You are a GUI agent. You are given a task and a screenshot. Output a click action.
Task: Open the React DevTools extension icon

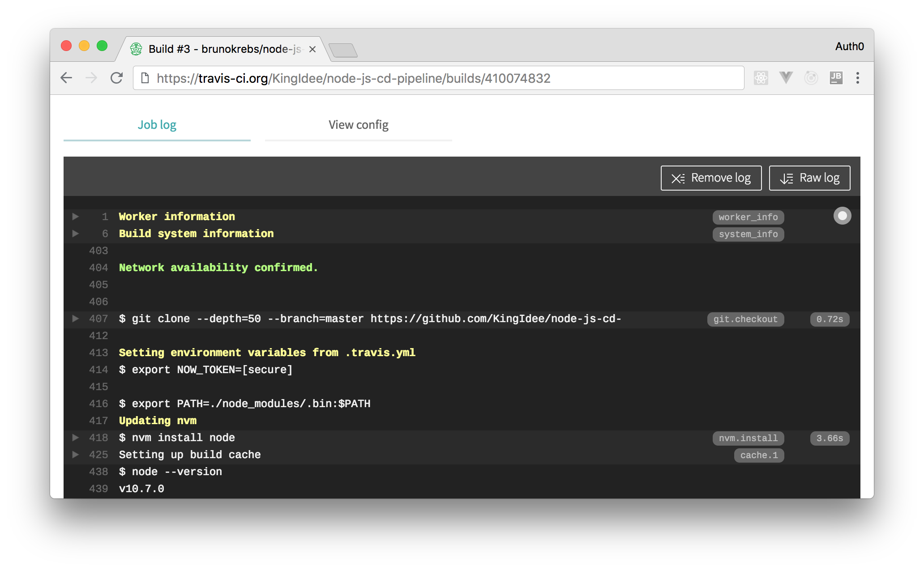761,78
